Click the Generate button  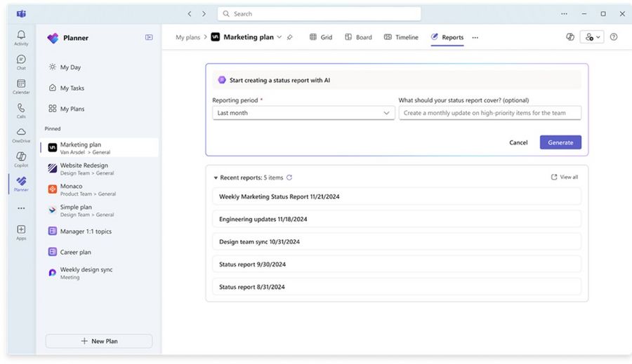click(560, 142)
